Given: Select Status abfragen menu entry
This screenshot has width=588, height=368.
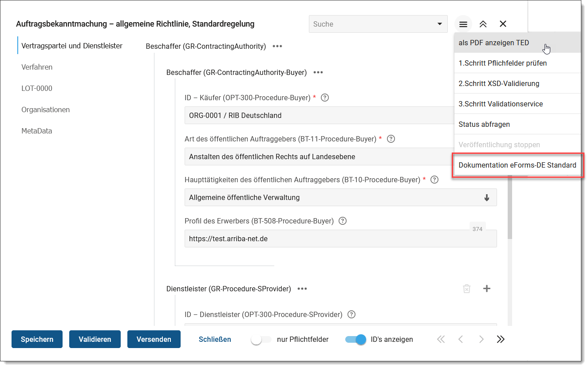Looking at the screenshot, I should [517, 124].
